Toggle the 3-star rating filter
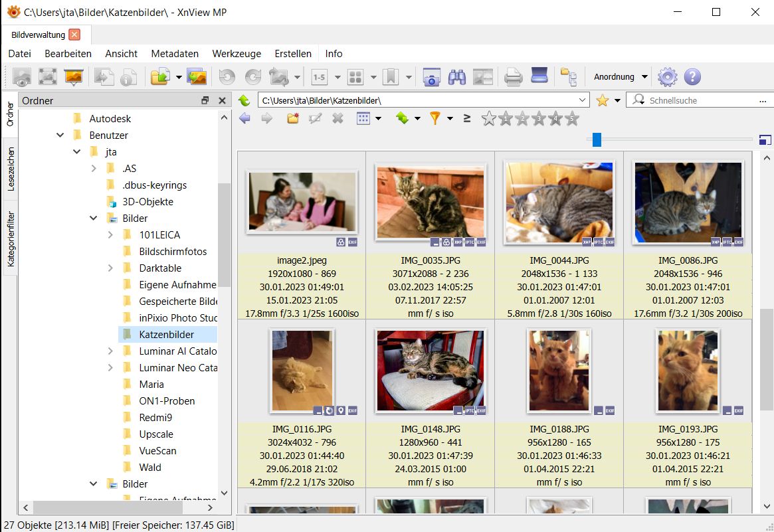This screenshot has width=774, height=532. click(x=539, y=119)
